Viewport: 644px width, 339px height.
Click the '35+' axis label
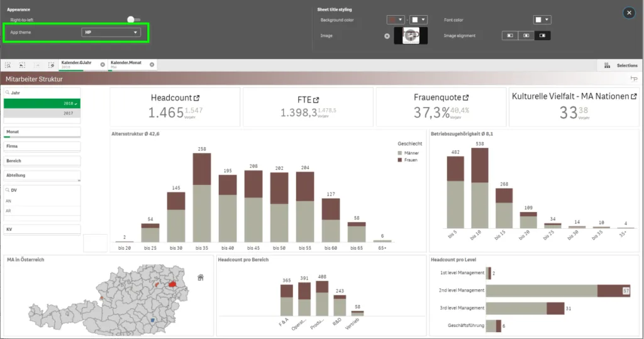623,234
